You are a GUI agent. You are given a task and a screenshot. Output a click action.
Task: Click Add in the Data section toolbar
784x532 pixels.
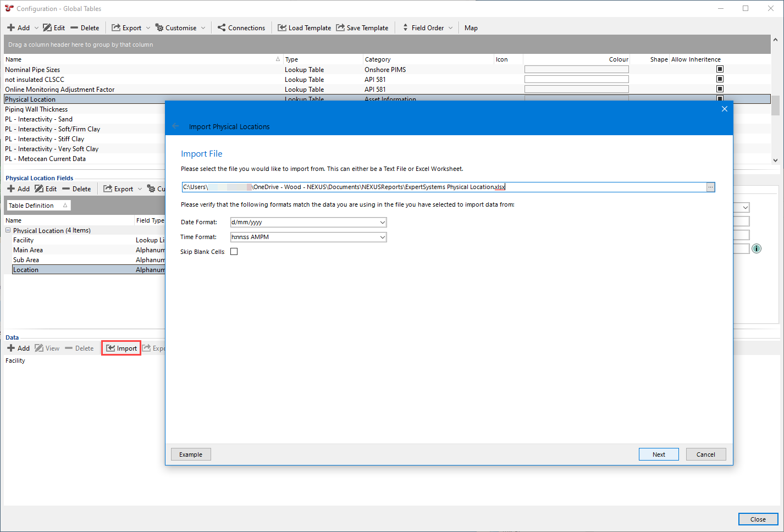tap(19, 348)
